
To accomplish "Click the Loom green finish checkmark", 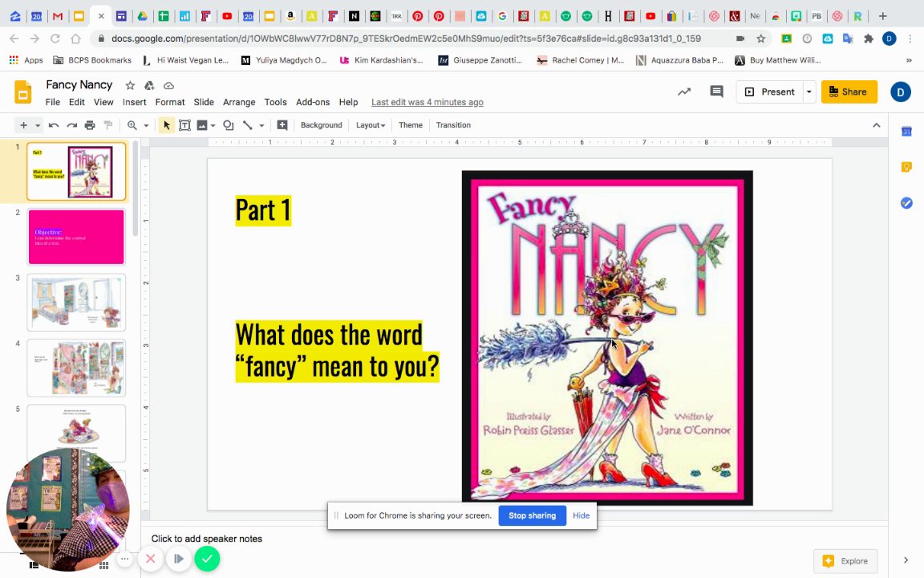I will point(207,559).
